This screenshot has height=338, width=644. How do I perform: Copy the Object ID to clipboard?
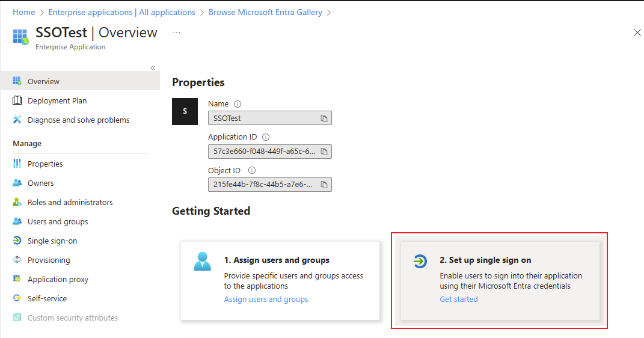[324, 185]
